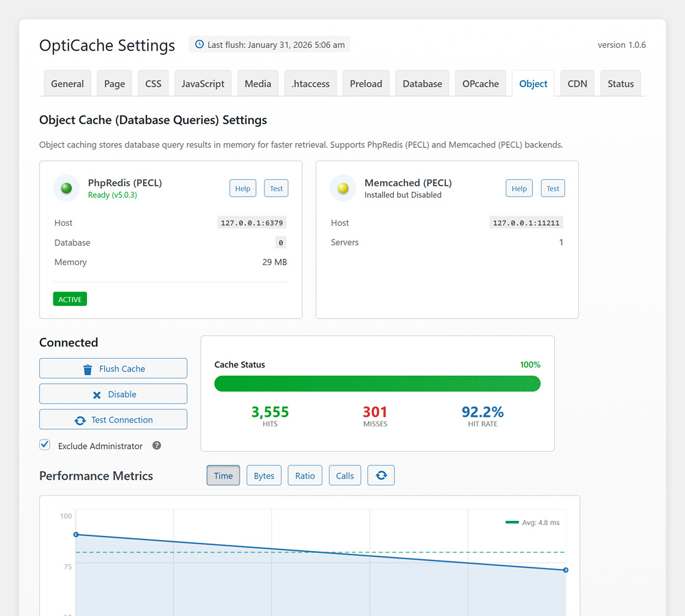Click the Database value 0

[x=281, y=242]
